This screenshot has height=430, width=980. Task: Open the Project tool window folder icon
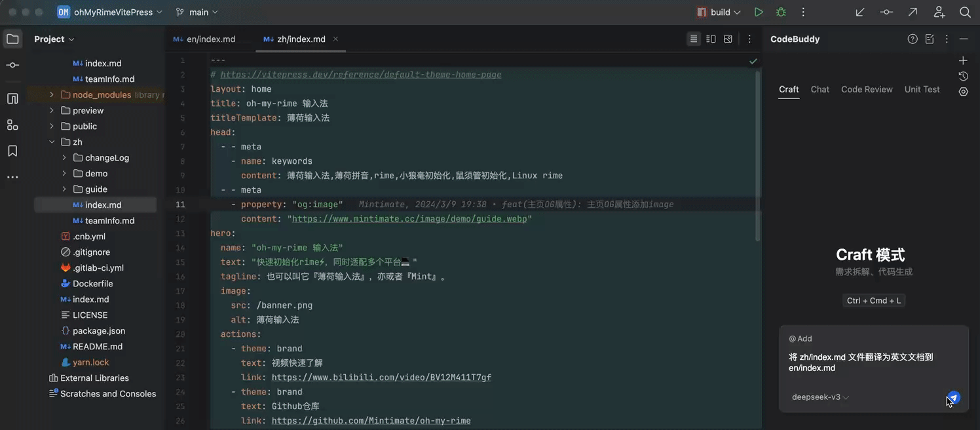click(x=12, y=39)
